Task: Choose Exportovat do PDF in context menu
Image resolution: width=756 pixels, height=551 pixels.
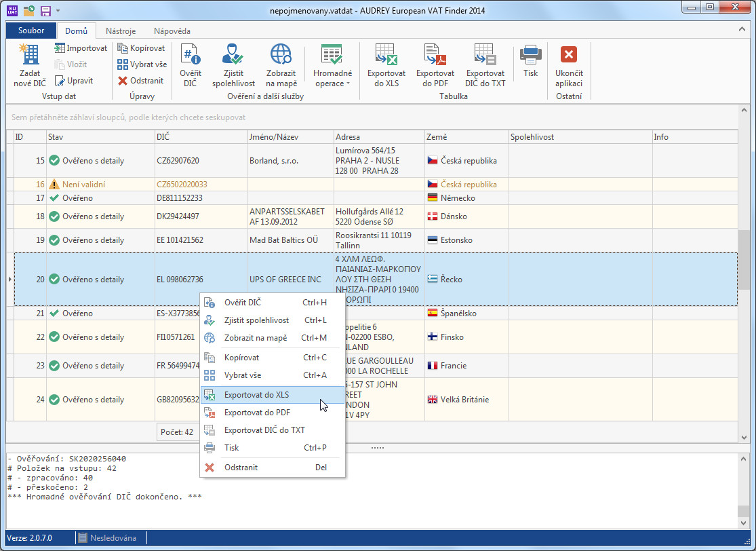Action: pyautogui.click(x=273, y=413)
